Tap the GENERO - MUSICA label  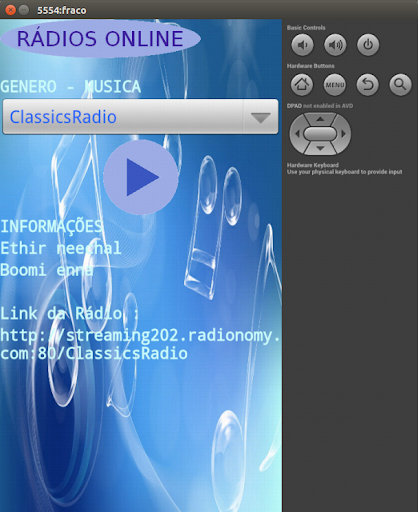(x=70, y=87)
